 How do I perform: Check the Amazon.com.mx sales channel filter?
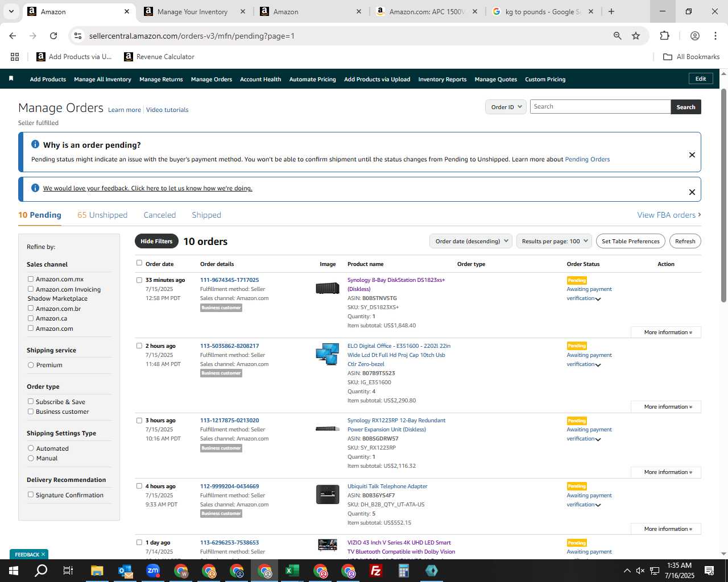[x=31, y=278]
